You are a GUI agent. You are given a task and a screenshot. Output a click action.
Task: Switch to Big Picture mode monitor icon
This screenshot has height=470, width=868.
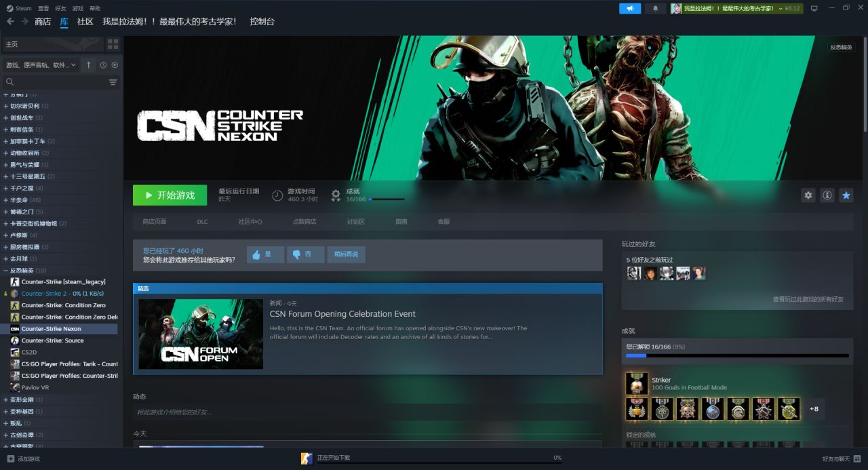point(814,8)
